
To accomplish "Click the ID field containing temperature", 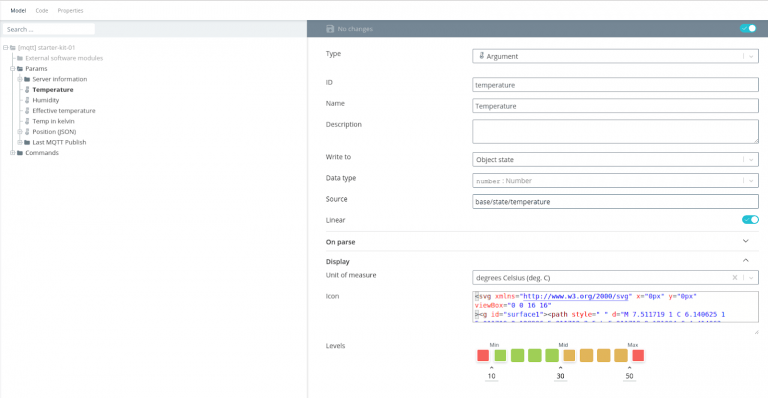I will click(615, 85).
